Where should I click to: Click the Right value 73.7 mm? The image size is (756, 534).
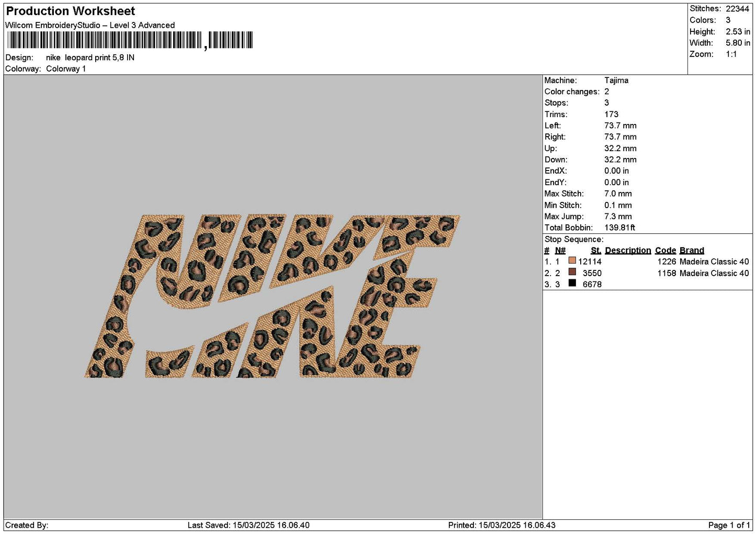(620, 137)
